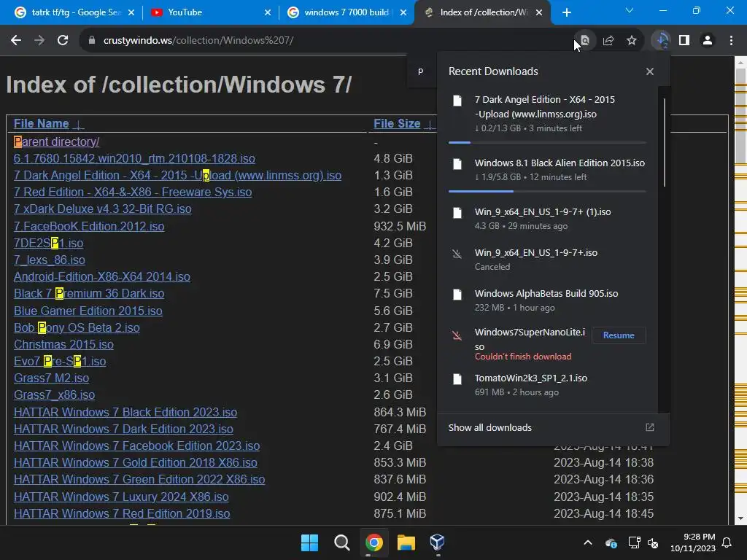Click the page vertical scrollbar thumb
Viewport: 747px width, 560px height.
[x=741, y=117]
